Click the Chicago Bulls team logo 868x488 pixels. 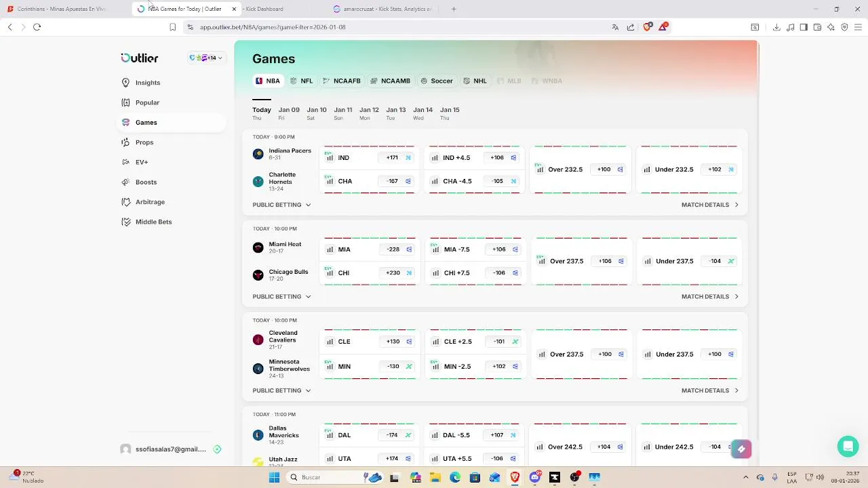coord(258,275)
